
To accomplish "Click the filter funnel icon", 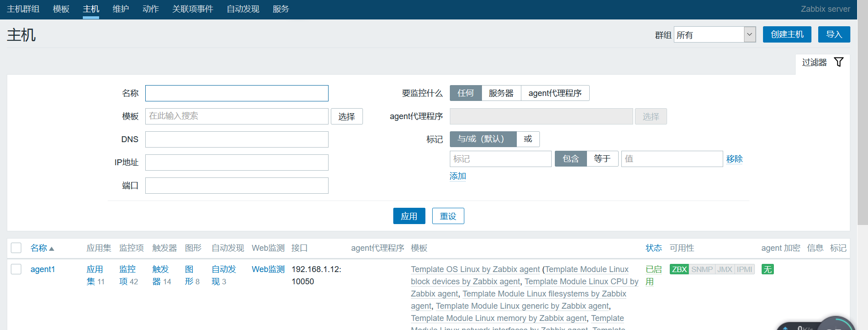I will (839, 62).
